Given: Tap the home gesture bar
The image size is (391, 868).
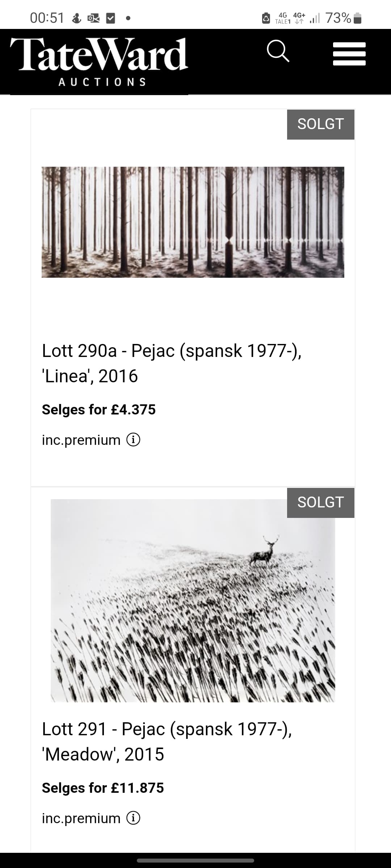Looking at the screenshot, I should pos(195,860).
